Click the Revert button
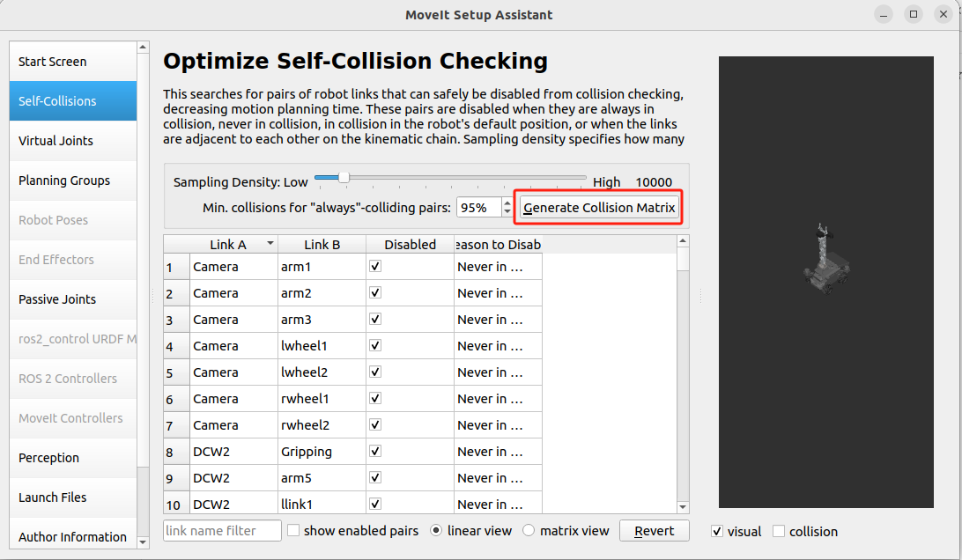This screenshot has width=962, height=560. point(654,531)
